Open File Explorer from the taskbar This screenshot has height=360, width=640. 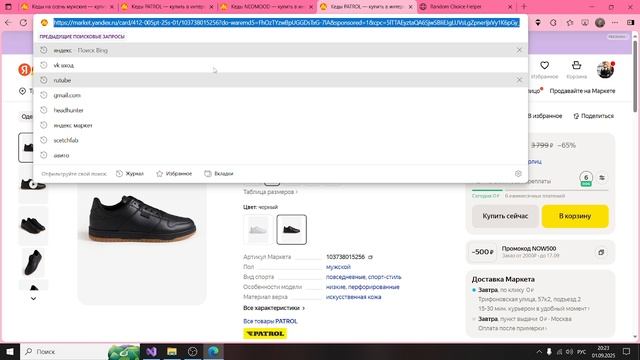point(172,351)
